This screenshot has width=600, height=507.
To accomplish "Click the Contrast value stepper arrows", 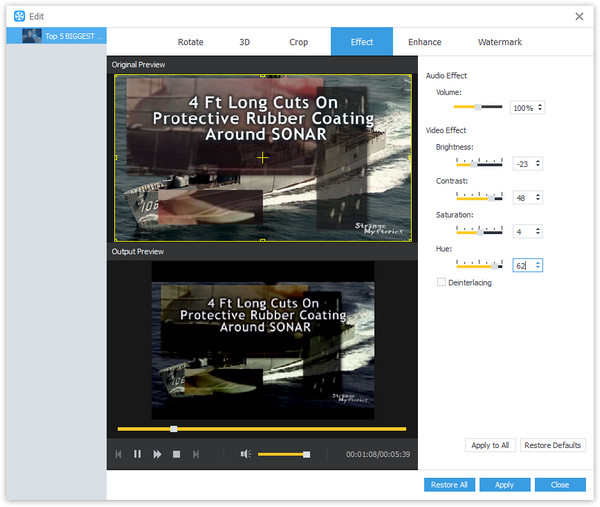I will tap(539, 198).
